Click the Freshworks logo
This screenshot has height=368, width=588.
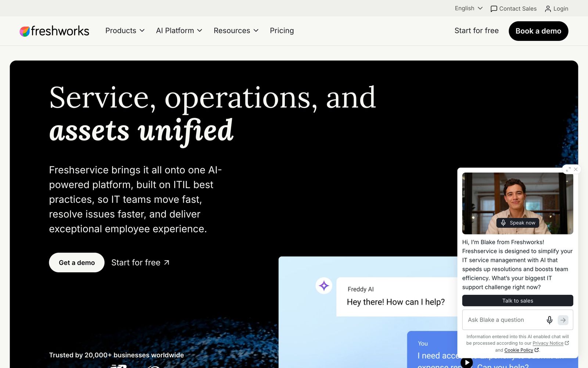tap(54, 31)
